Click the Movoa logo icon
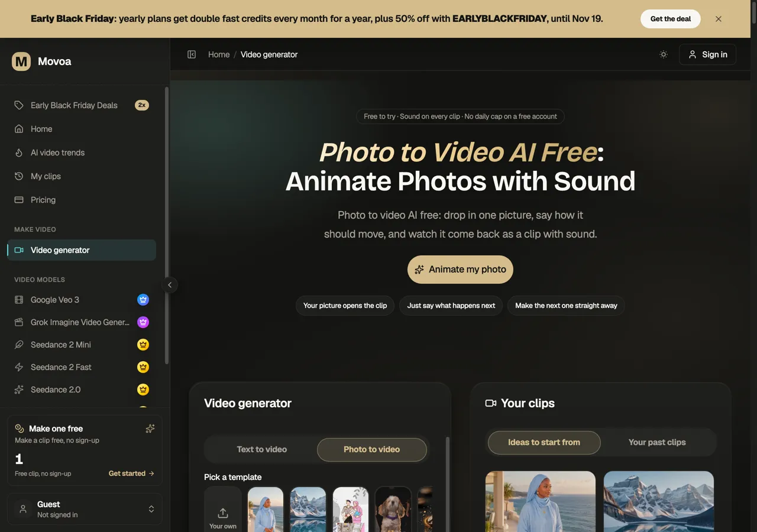The image size is (757, 532). pyautogui.click(x=21, y=61)
